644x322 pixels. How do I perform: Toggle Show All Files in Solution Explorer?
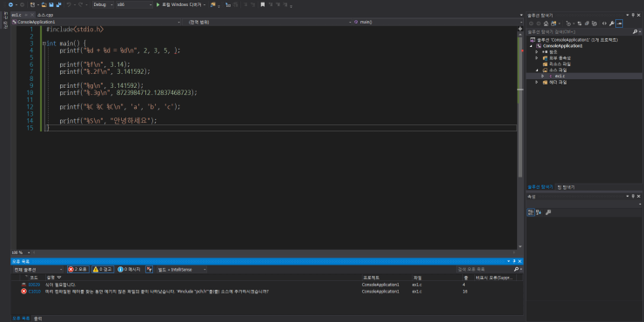coord(594,23)
